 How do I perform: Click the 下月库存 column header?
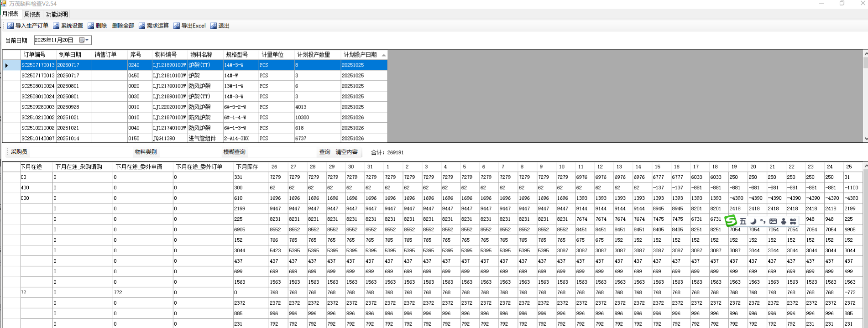coord(251,167)
